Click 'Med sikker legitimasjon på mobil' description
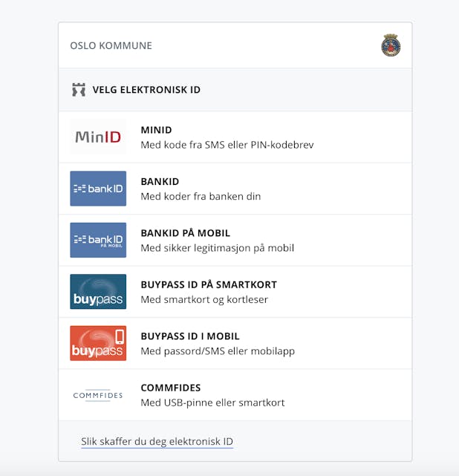 click(x=218, y=248)
